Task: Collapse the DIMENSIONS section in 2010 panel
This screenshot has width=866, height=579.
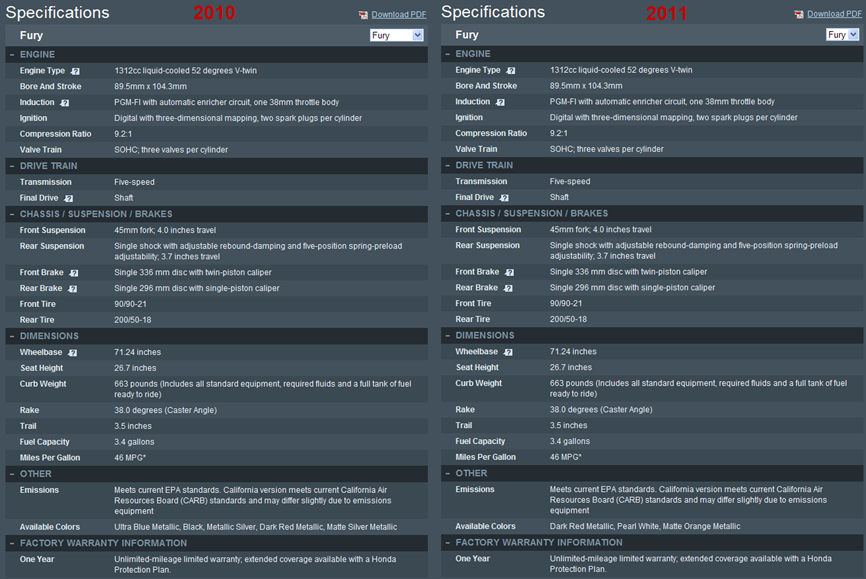Action: [12, 336]
